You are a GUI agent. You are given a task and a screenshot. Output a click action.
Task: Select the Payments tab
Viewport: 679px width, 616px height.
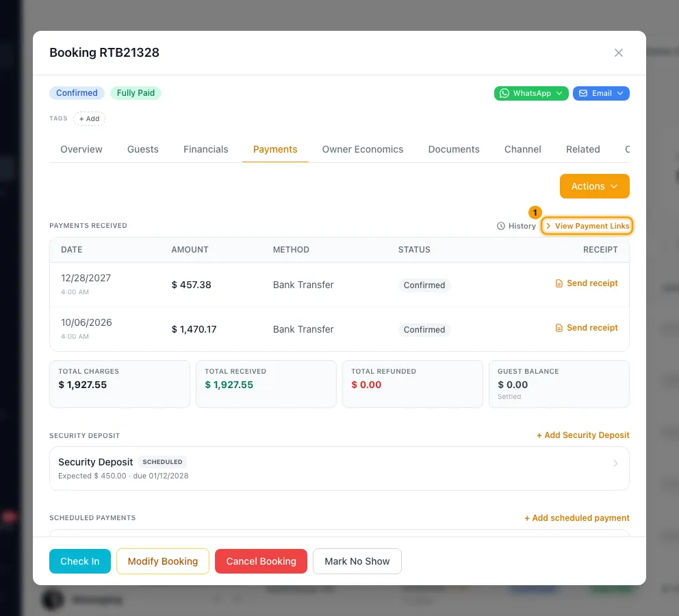(275, 149)
